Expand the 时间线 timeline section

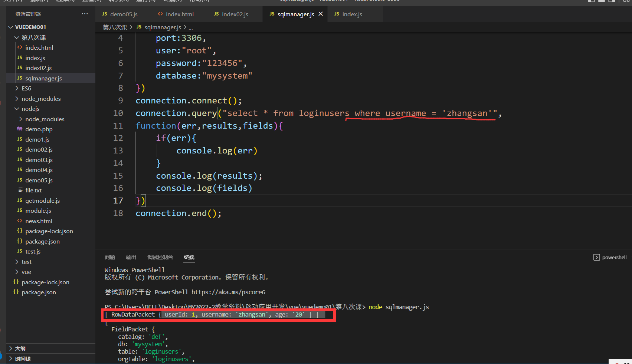(50, 359)
